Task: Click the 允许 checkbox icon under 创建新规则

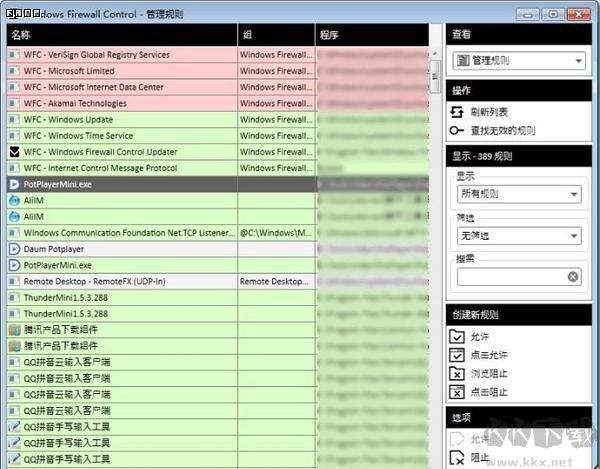Action: (457, 337)
